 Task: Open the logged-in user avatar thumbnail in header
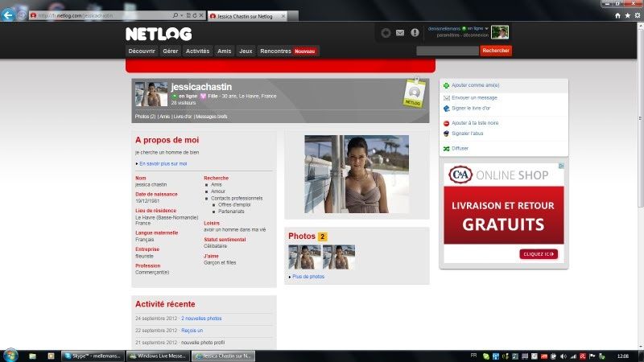500,32
